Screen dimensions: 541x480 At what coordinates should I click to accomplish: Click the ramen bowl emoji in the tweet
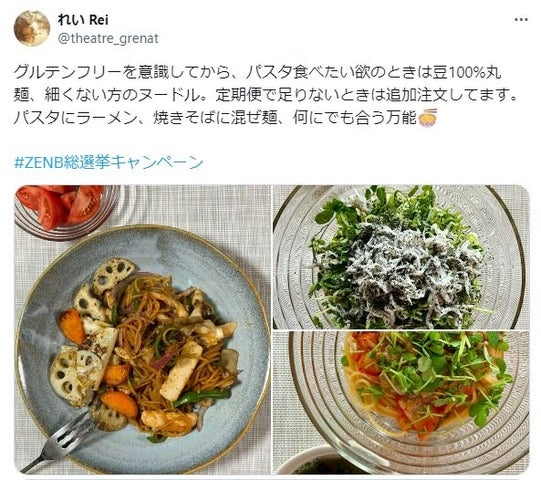coord(427,117)
